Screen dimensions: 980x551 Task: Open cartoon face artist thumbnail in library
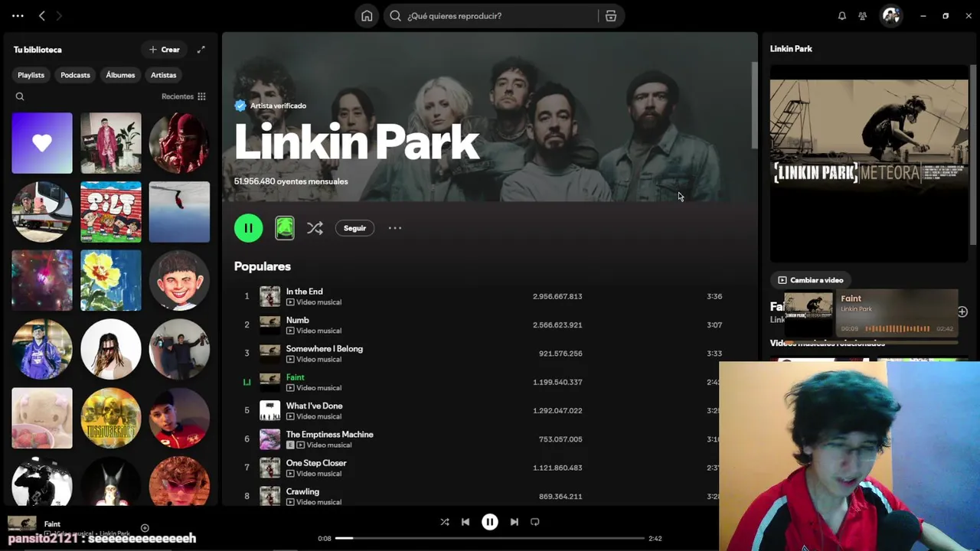pyautogui.click(x=179, y=280)
